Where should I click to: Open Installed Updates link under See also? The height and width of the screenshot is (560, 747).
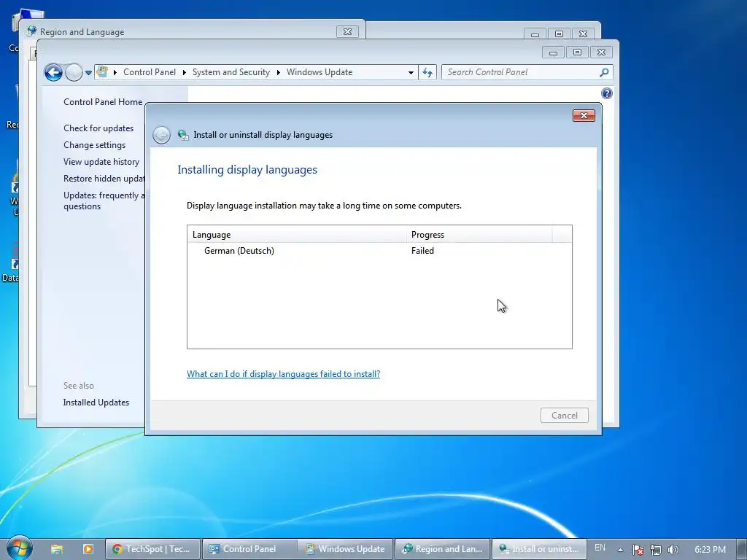pos(96,402)
